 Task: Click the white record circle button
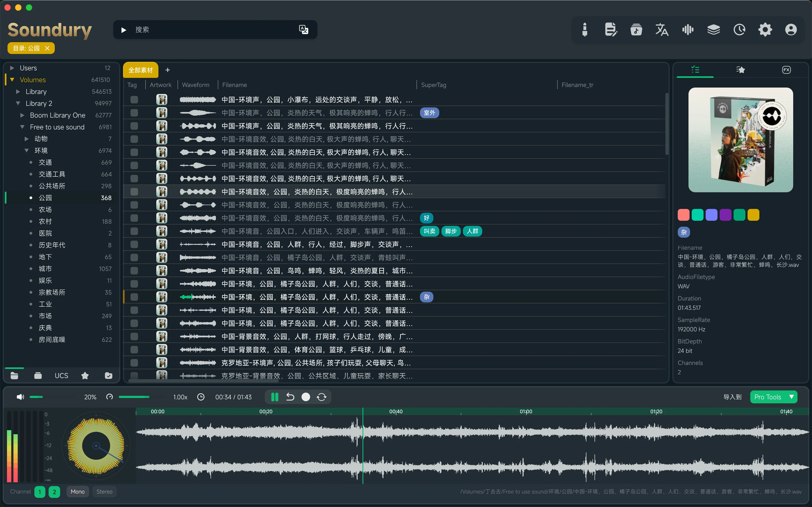(x=306, y=397)
